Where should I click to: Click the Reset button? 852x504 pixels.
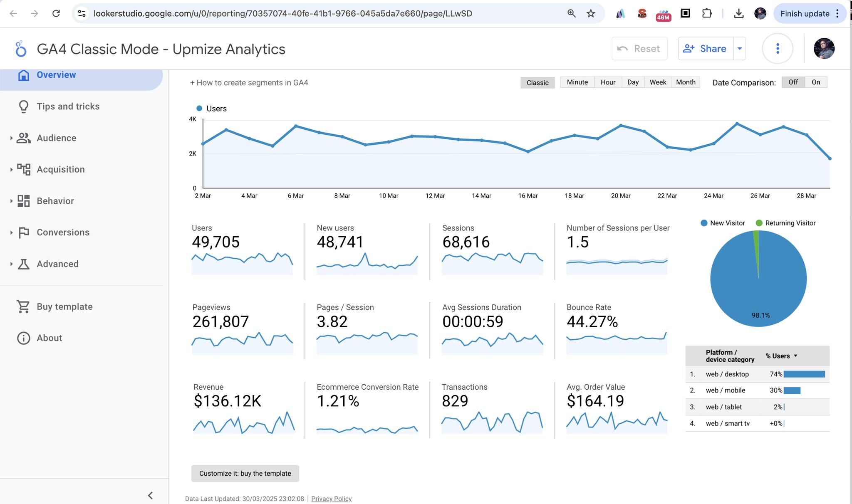point(639,49)
